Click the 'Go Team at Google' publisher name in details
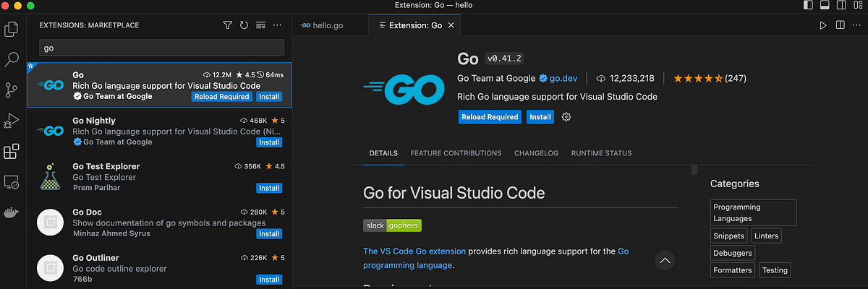 pyautogui.click(x=497, y=78)
